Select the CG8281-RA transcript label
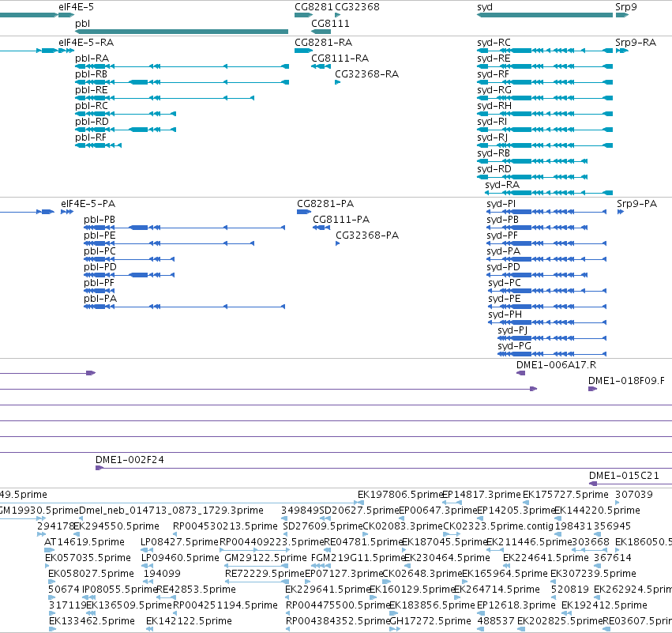This screenshot has height=633, width=672. [323, 43]
